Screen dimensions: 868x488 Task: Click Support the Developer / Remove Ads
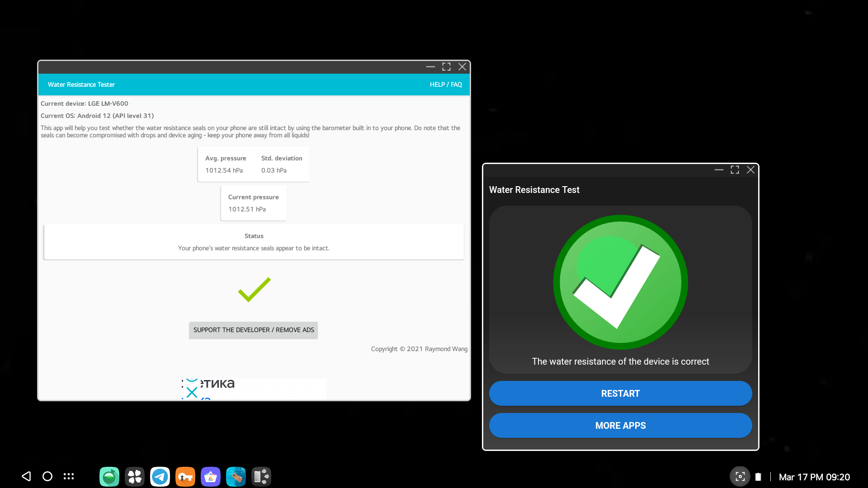pyautogui.click(x=254, y=330)
